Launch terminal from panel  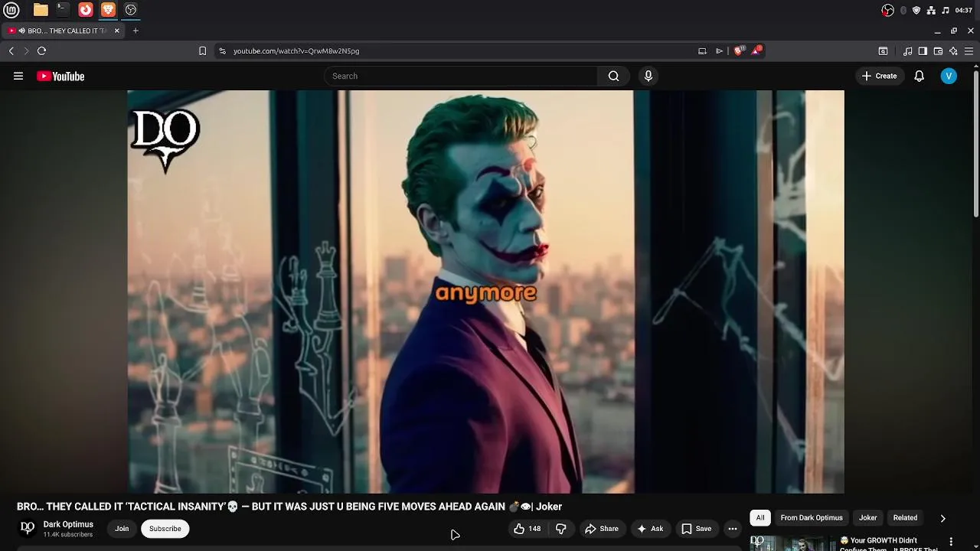(63, 10)
